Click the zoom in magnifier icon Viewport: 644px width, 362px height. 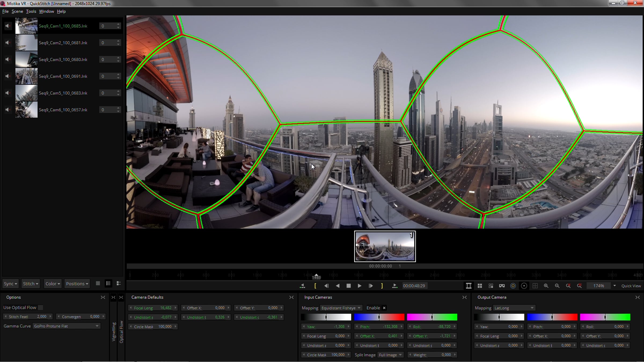tap(546, 286)
